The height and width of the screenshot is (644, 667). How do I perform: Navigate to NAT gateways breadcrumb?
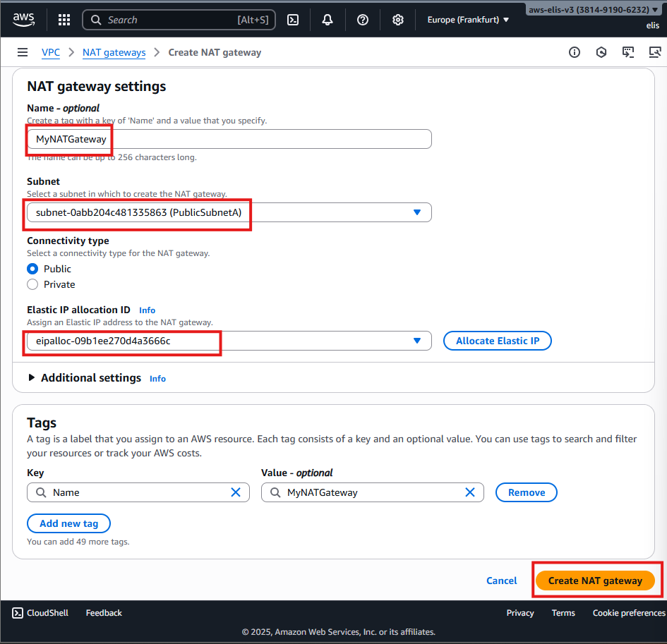(114, 53)
